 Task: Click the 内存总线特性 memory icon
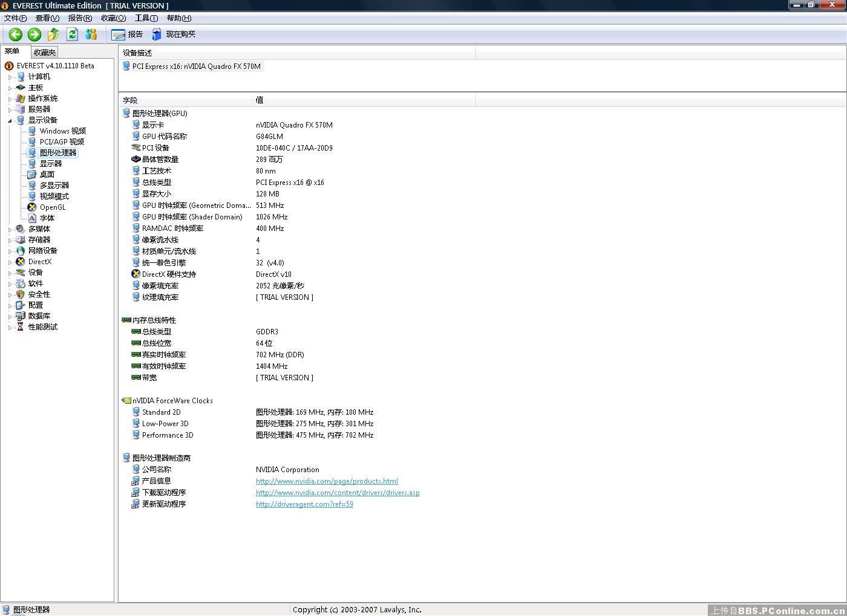click(x=126, y=320)
